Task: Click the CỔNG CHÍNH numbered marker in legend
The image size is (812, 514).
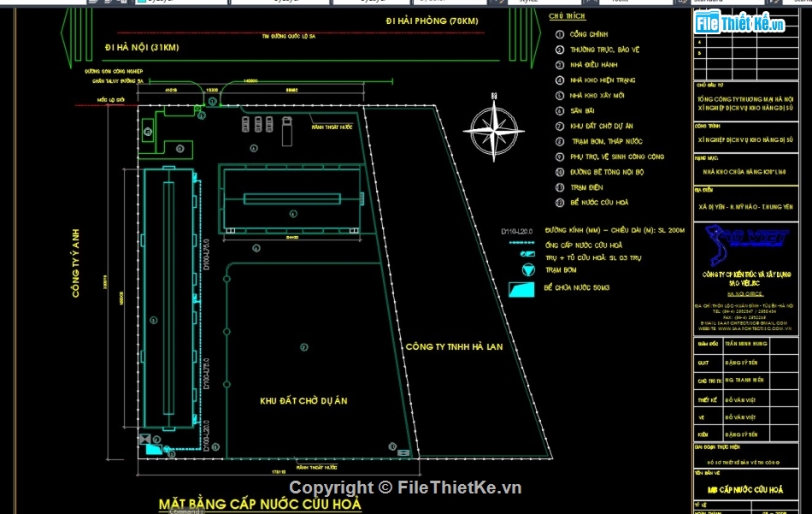Action: point(560,32)
